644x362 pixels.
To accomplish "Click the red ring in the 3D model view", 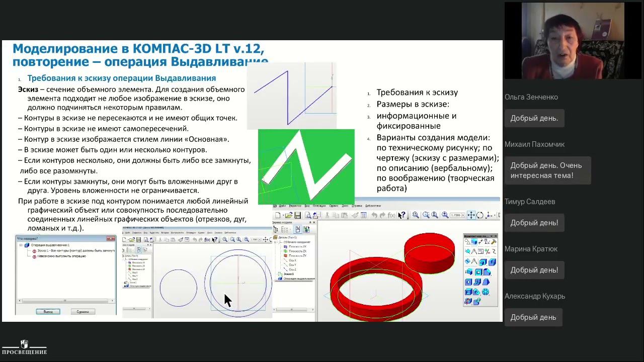I will click(376, 290).
